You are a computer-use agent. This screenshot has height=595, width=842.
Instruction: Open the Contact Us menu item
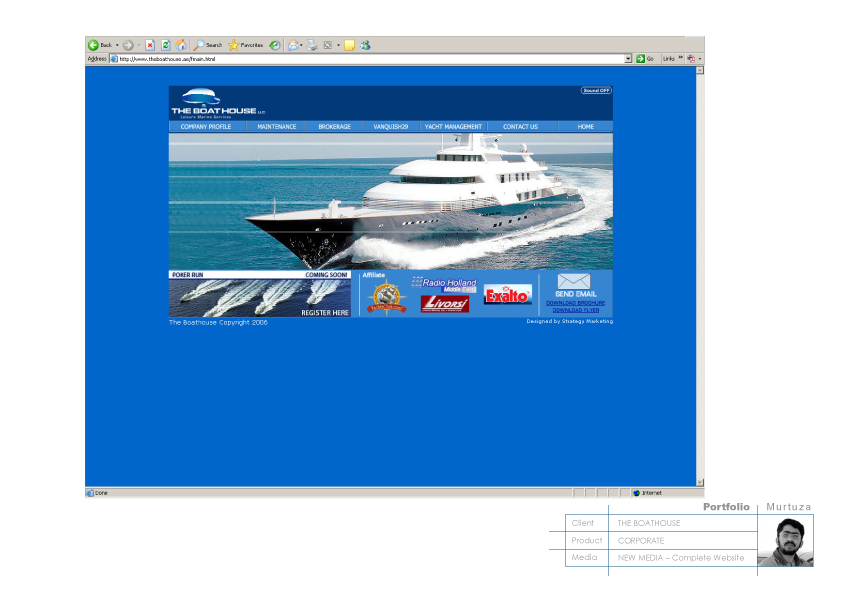[520, 127]
